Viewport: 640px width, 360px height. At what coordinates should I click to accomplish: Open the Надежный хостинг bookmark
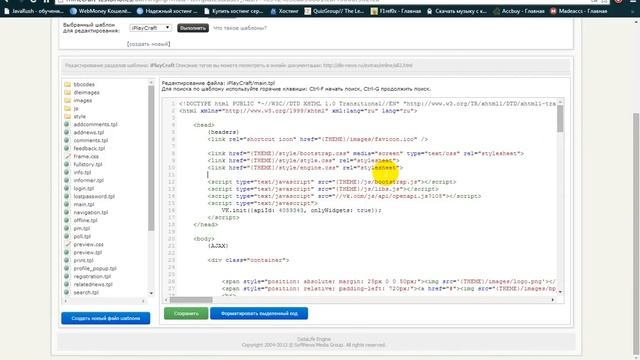pos(167,11)
